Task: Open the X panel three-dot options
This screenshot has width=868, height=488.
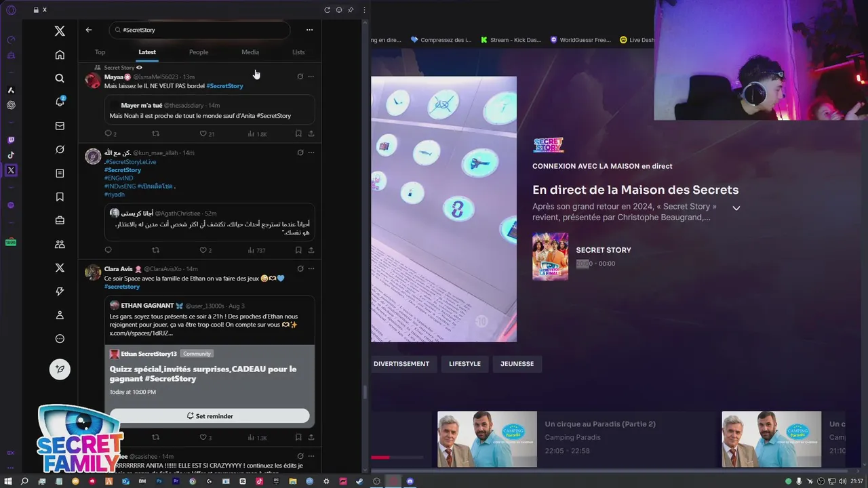Action: click(364, 9)
